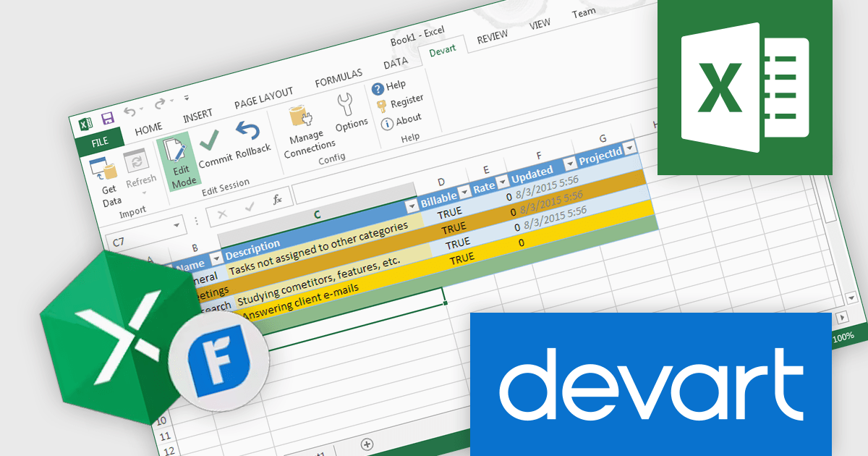868x456 pixels.
Task: Click the About info item
Action: point(400,122)
